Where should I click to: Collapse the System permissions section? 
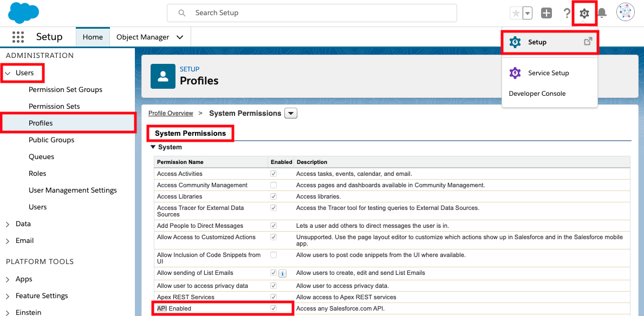pos(153,147)
